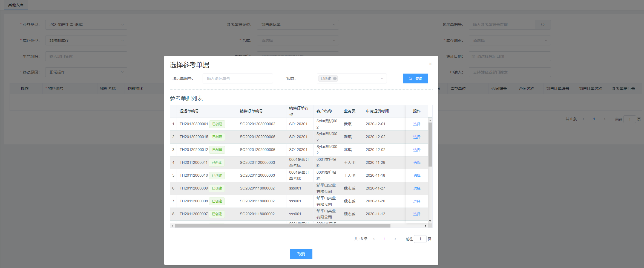
Task: Choose 选择 for row TH20112000011
Action: click(x=416, y=163)
